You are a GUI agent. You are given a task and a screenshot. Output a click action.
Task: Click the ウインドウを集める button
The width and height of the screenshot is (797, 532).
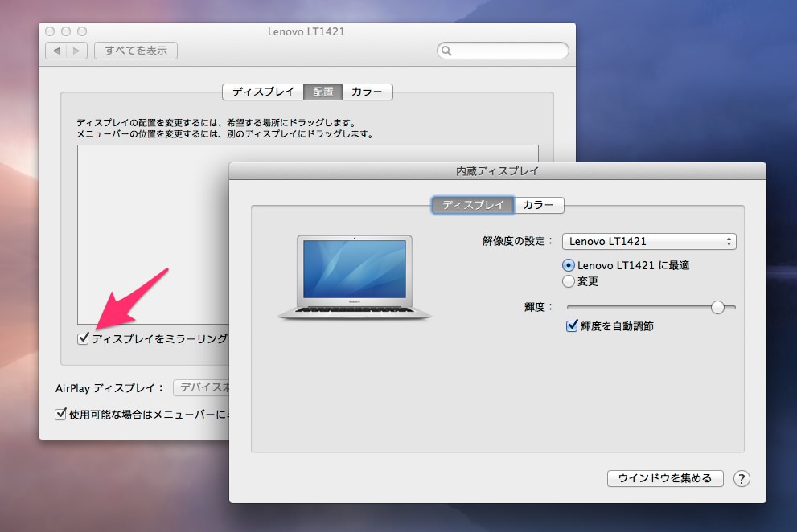click(x=665, y=478)
